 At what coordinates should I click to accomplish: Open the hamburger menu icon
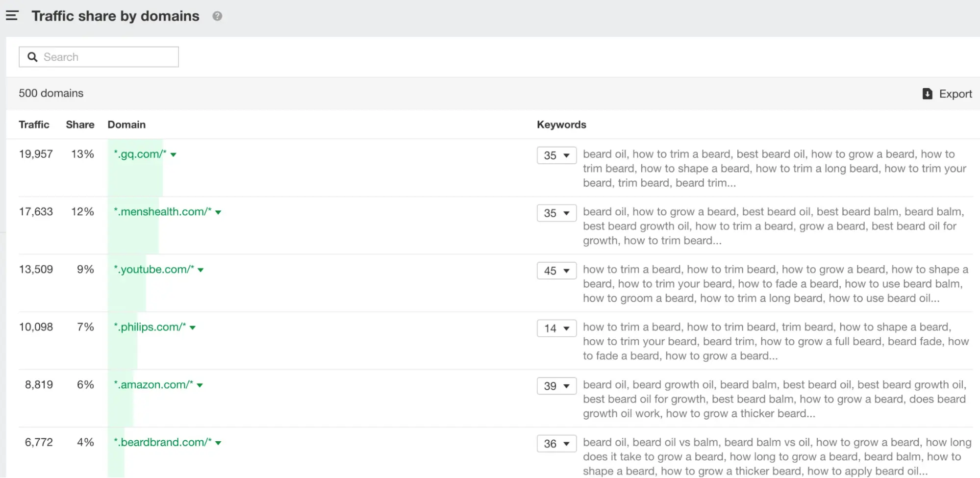[12, 16]
